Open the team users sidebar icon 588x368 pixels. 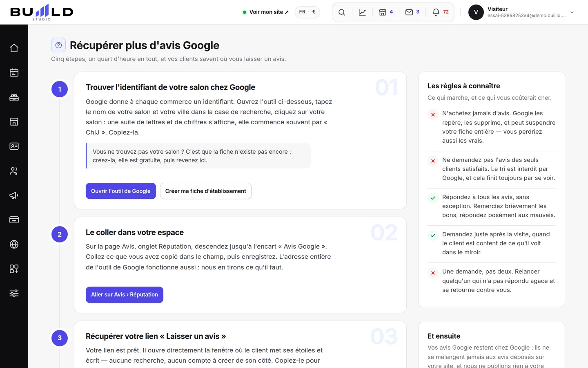click(x=14, y=171)
